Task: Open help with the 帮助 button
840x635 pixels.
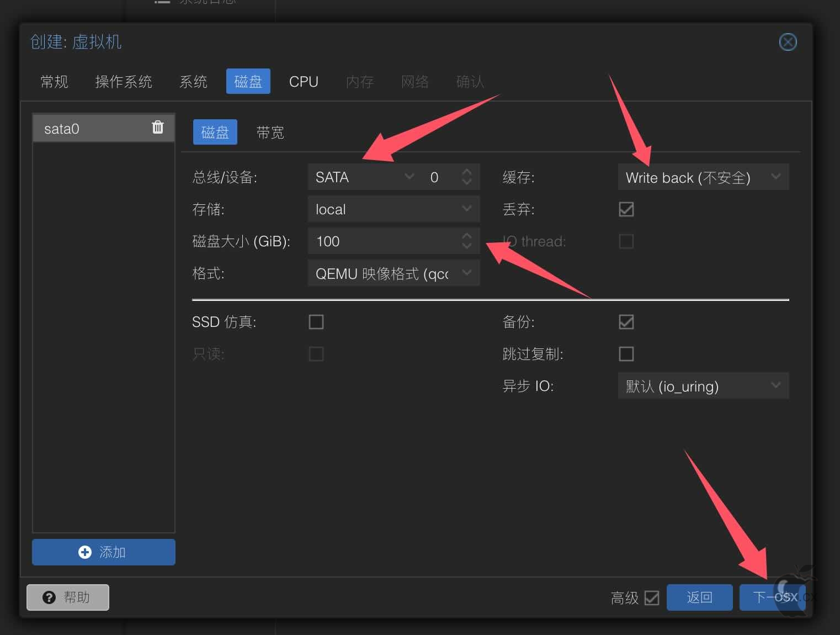Action: click(x=68, y=597)
